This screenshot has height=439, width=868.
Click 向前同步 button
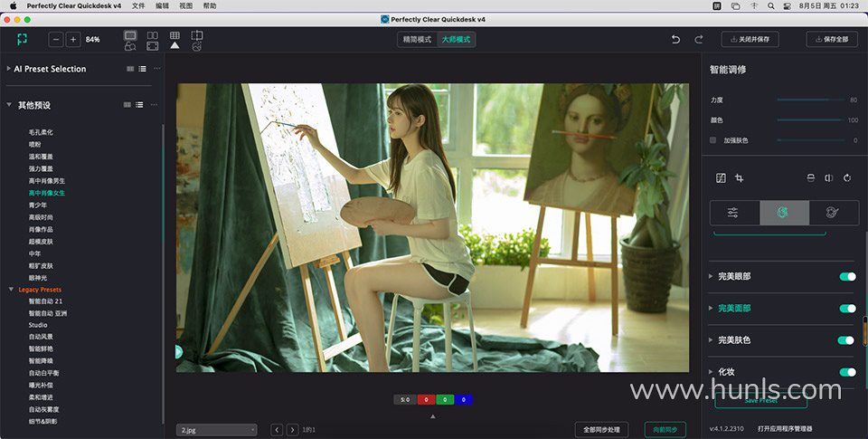click(665, 430)
